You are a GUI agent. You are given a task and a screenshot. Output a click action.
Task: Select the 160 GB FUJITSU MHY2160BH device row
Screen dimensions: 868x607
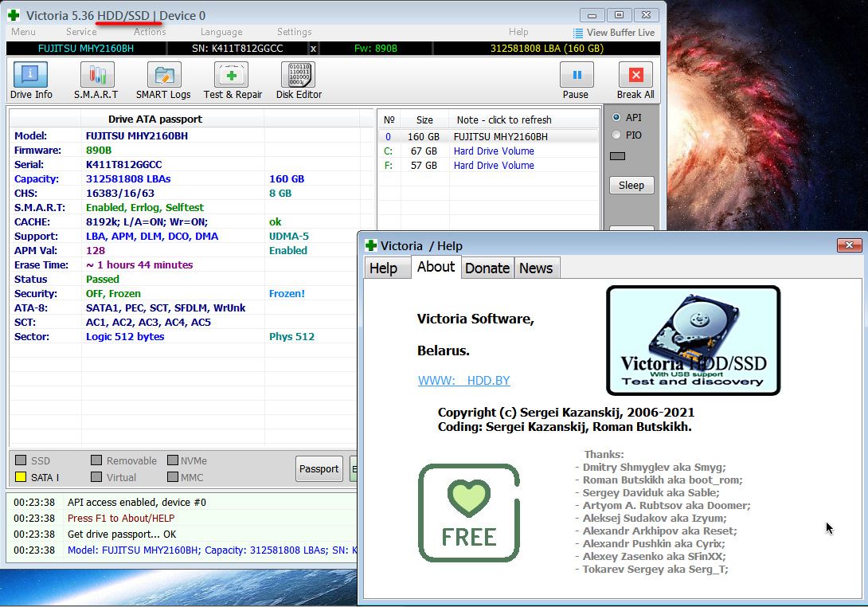pyautogui.click(x=488, y=137)
